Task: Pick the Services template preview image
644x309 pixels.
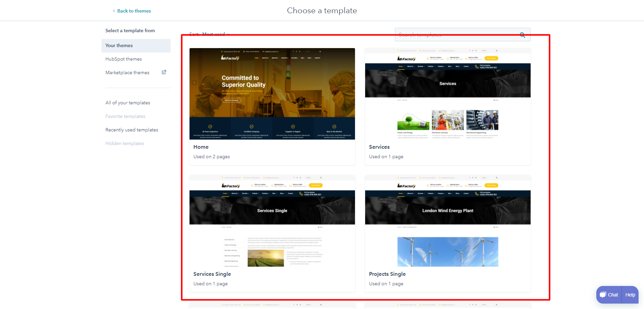Action: tap(447, 94)
